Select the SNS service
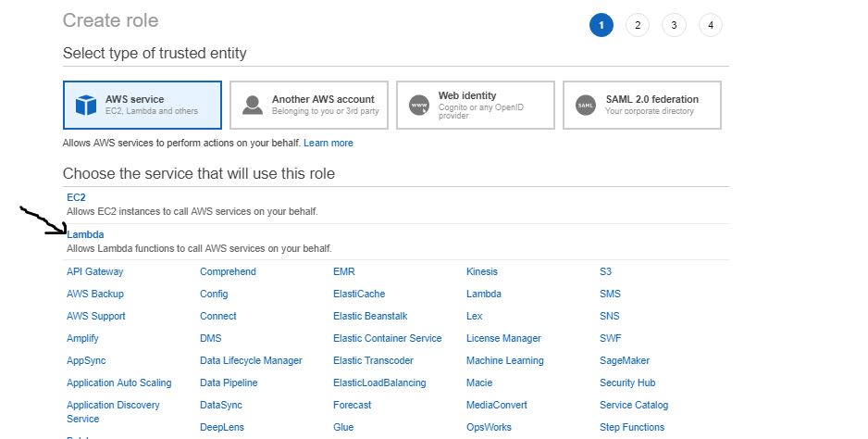 coord(610,316)
